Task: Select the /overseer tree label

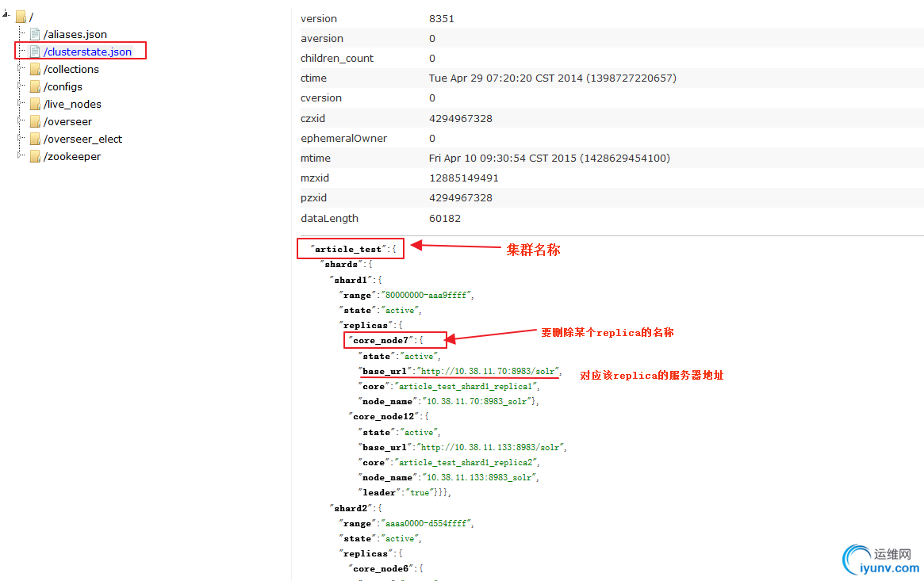Action: (67, 121)
